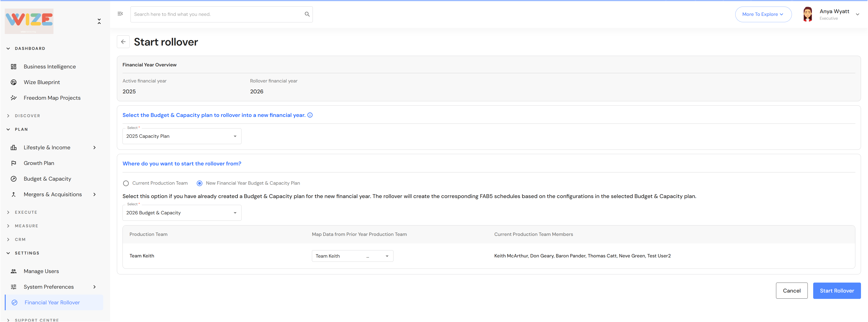The image size is (868, 322).
Task: Open Freedom Map Projects menu item
Action: tap(52, 98)
